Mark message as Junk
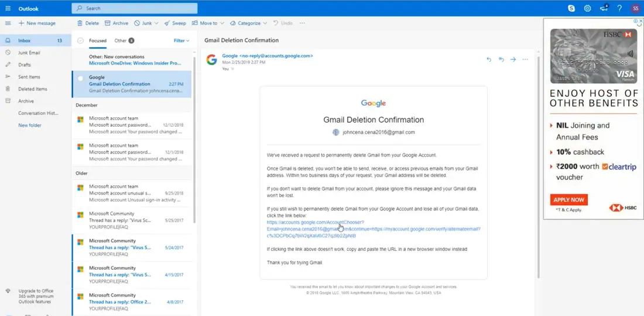The height and width of the screenshot is (316, 644). tap(143, 23)
